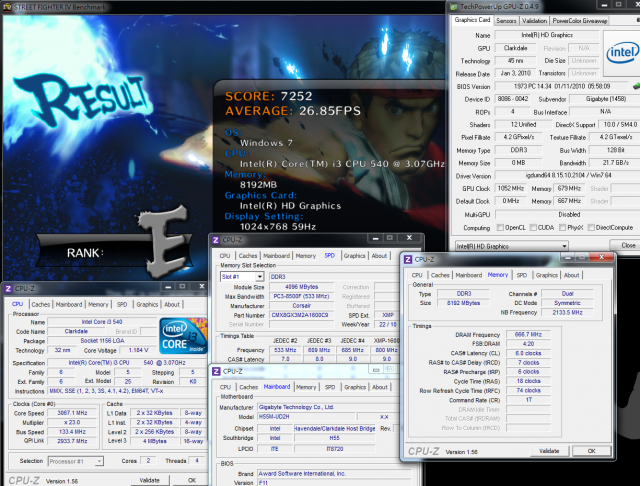Click the Street Fighter IV Benchmark title icon

point(7,7)
